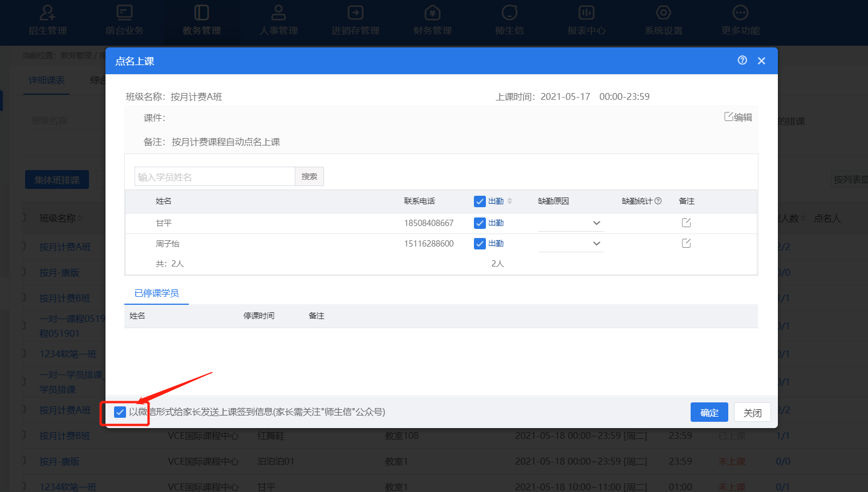
Task: Click the 联系电话 column header
Action: click(419, 201)
